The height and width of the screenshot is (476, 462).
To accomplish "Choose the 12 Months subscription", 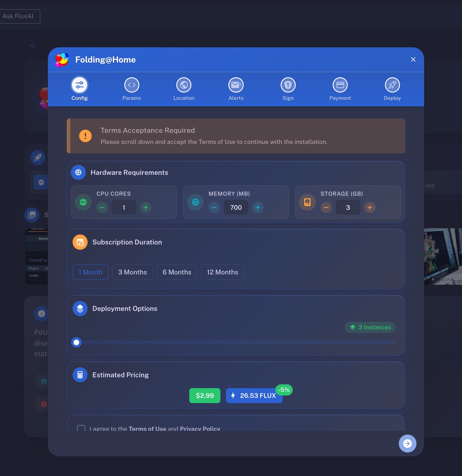I will pos(222,272).
